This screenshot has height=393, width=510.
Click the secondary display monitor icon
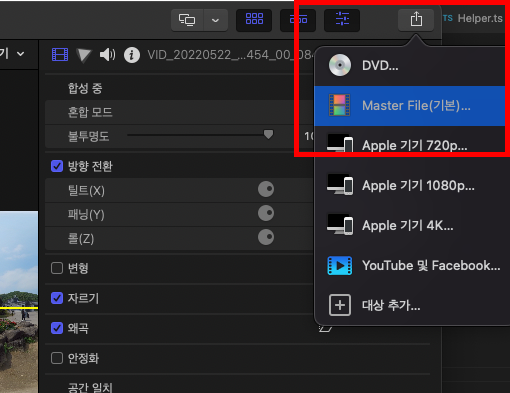pyautogui.click(x=187, y=20)
